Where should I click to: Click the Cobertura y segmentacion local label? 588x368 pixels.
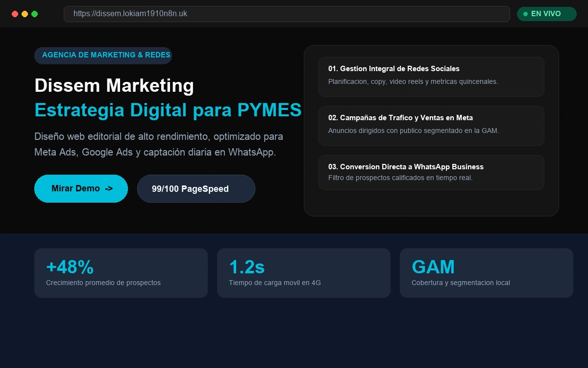pyautogui.click(x=461, y=283)
